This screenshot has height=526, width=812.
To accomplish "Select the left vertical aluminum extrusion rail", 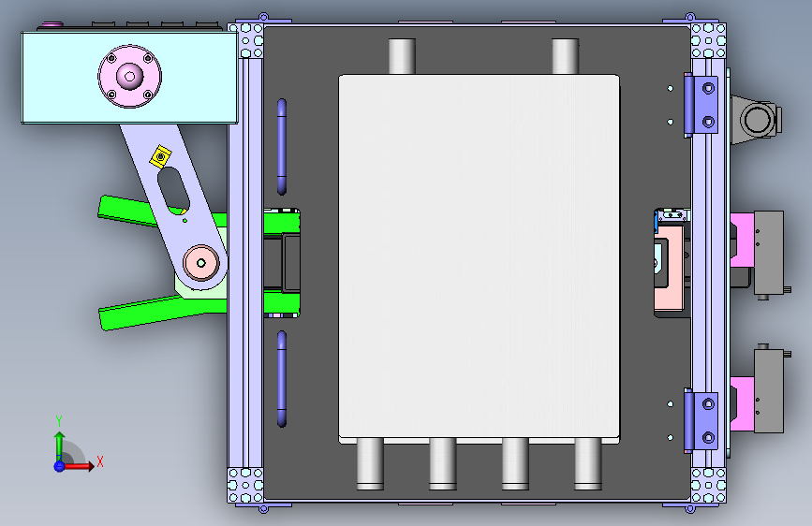I will 246,262.
